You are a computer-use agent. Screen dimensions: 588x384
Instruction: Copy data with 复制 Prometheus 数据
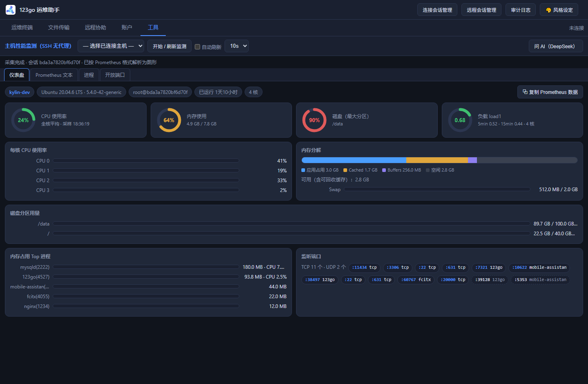[550, 92]
